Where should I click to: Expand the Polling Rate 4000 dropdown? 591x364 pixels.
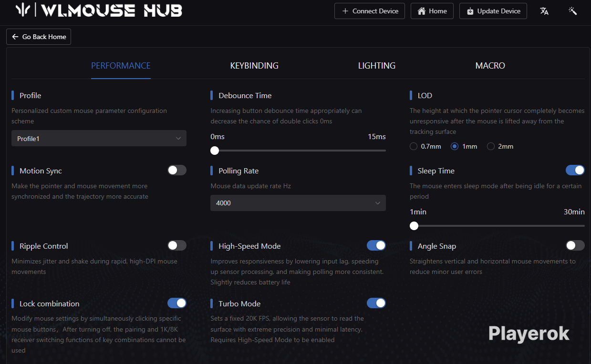pos(298,203)
